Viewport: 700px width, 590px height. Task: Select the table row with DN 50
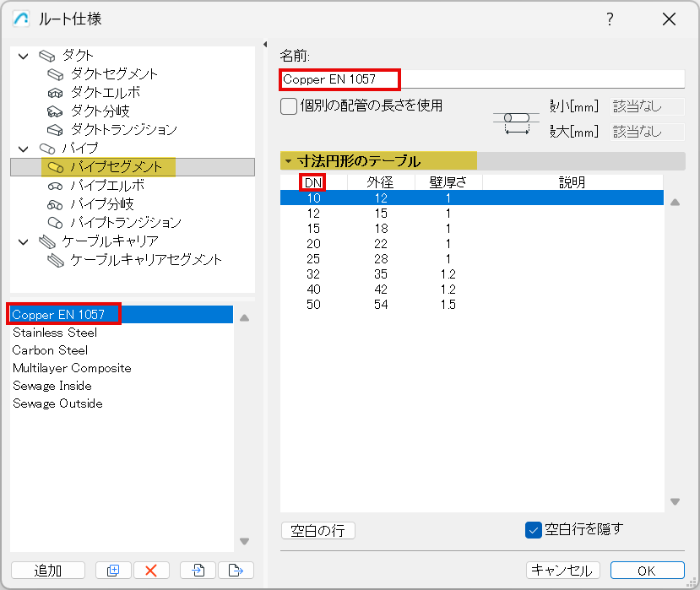point(472,305)
